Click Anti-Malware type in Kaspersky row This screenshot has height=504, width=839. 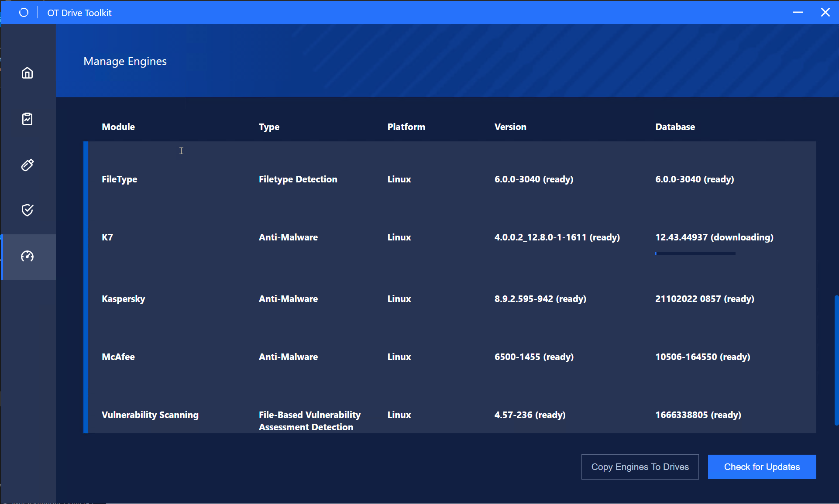coord(288,299)
